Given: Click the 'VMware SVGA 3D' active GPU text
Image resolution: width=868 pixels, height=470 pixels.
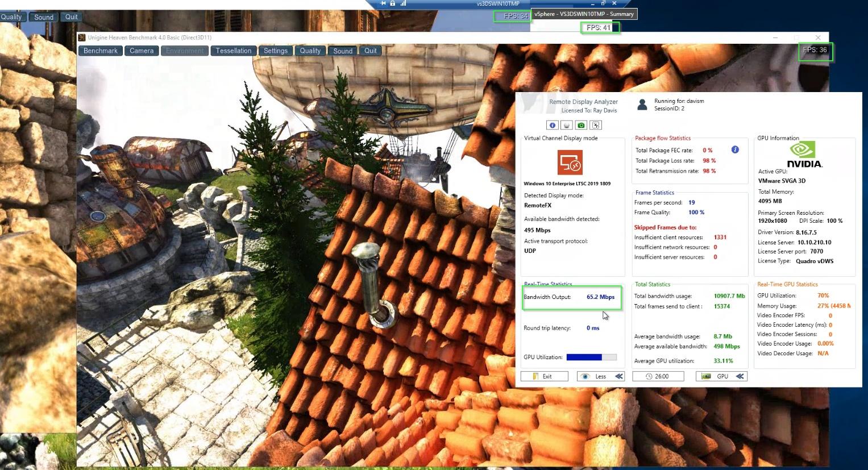Looking at the screenshot, I should pyautogui.click(x=782, y=181).
